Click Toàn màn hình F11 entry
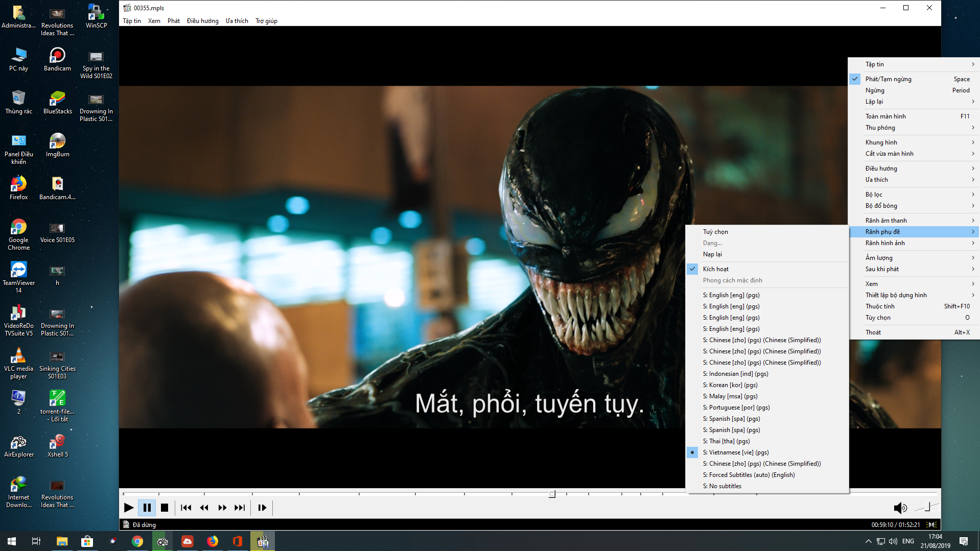 914,116
